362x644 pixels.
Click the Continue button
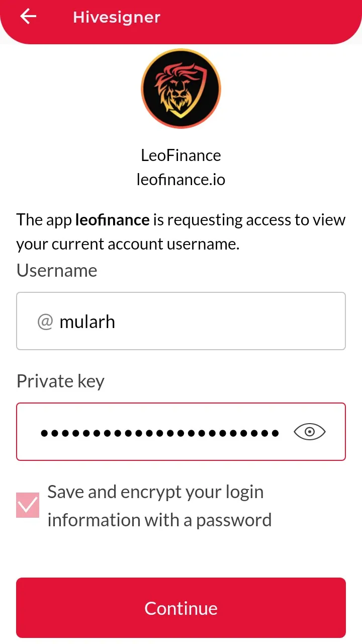(x=181, y=608)
